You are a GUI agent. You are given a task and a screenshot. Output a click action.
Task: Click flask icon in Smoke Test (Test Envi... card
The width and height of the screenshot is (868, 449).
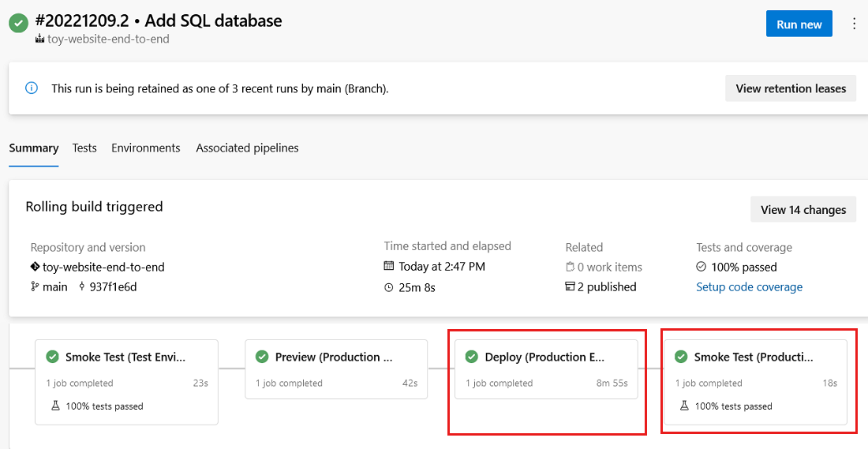pyautogui.click(x=54, y=406)
